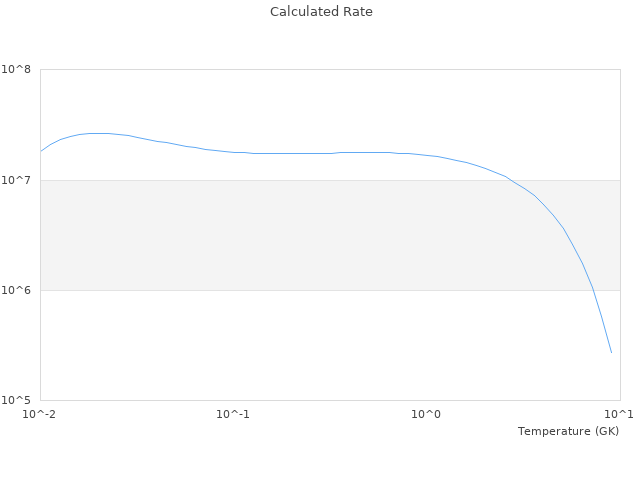Click the lowest end point of the blue curve
Screen dimensions: 640x480
[611, 352]
